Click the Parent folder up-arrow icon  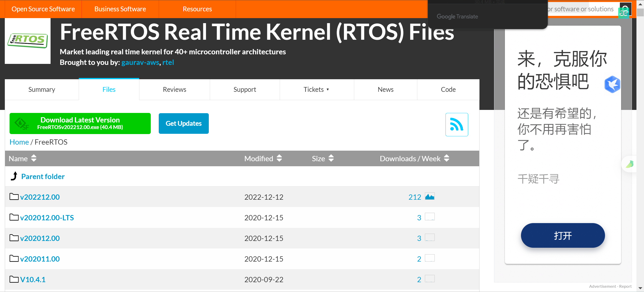(x=14, y=176)
